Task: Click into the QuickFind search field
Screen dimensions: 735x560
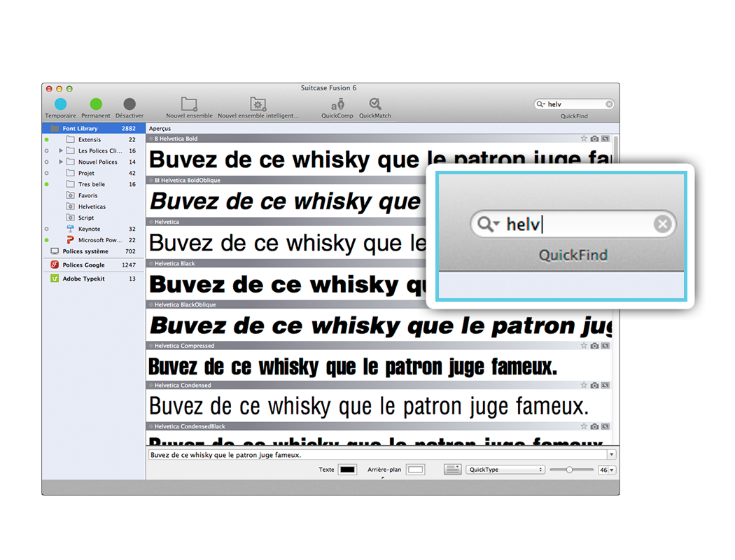Action: point(574,104)
